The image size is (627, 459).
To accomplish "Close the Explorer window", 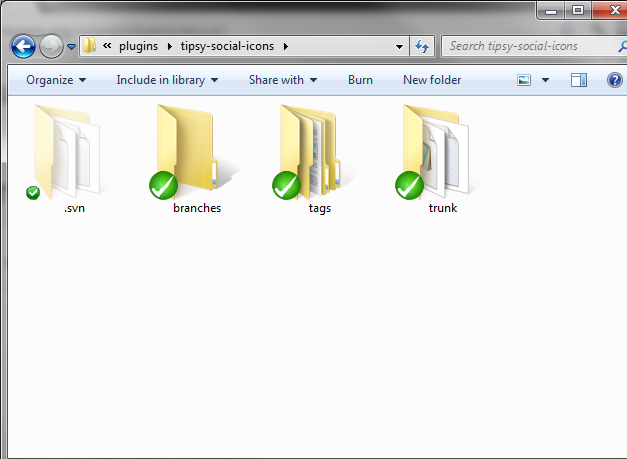I will click(611, 10).
